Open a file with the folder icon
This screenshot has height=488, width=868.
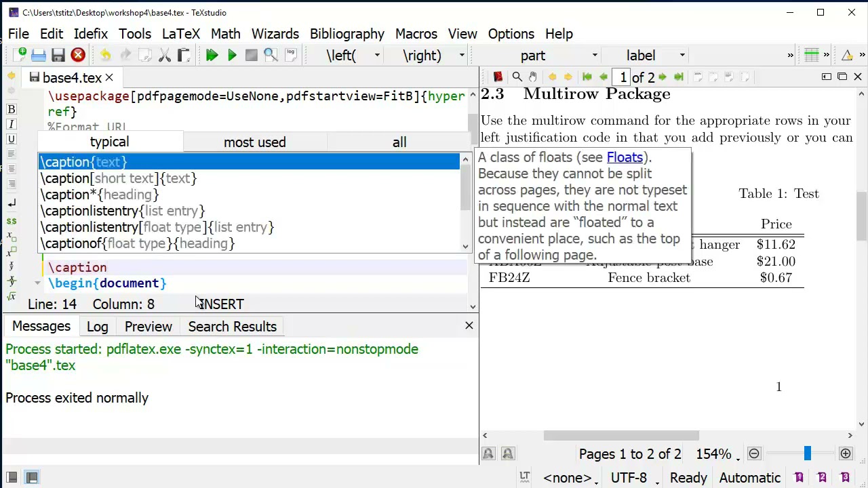click(x=39, y=56)
